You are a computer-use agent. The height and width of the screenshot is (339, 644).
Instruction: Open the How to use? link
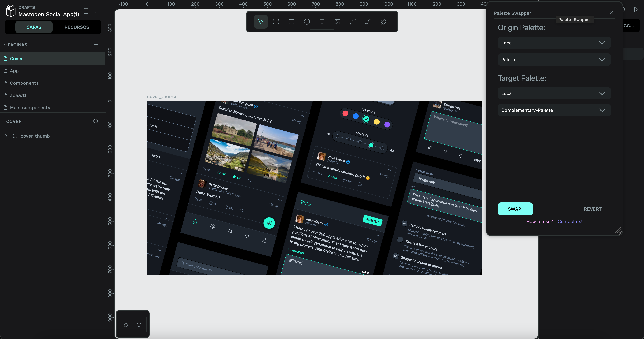[539, 221]
